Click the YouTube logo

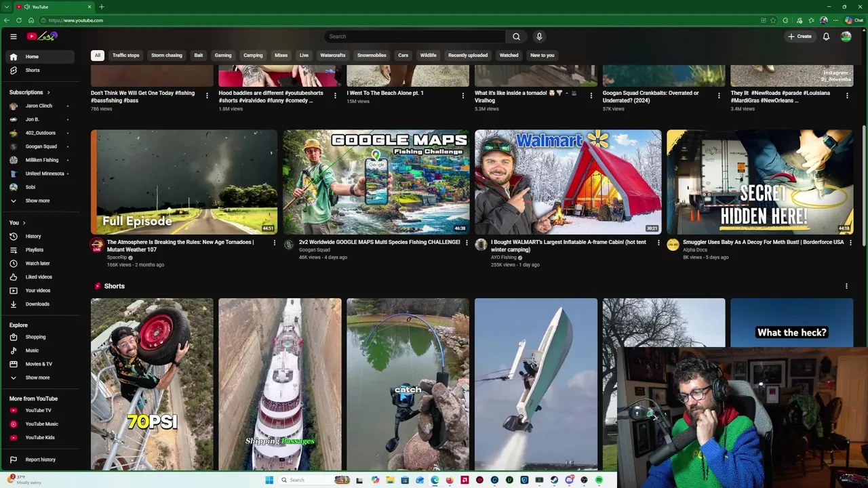[x=42, y=37]
